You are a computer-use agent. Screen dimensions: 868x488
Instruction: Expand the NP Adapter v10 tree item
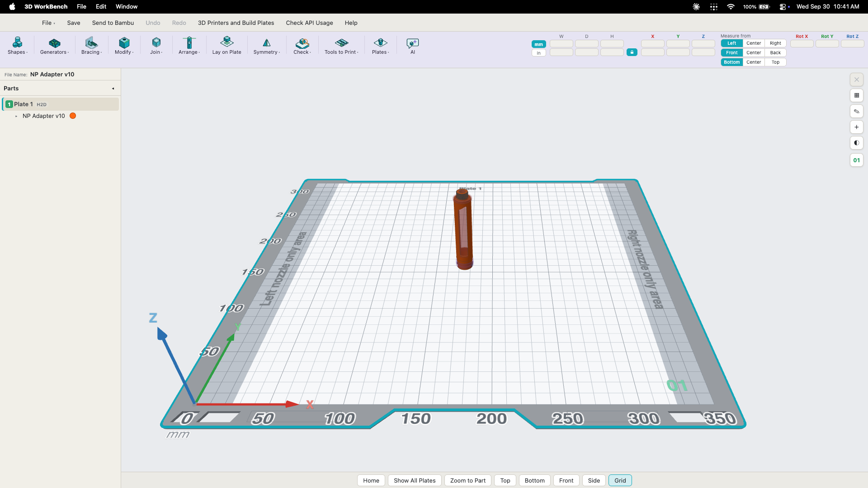(16, 116)
